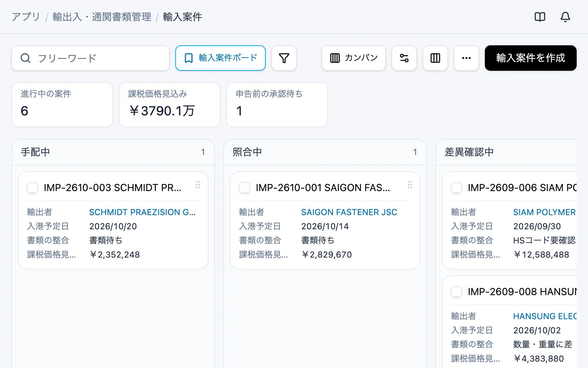The height and width of the screenshot is (368, 588).
Task: Open the 輸入案件ボード saved view
Action: (220, 58)
